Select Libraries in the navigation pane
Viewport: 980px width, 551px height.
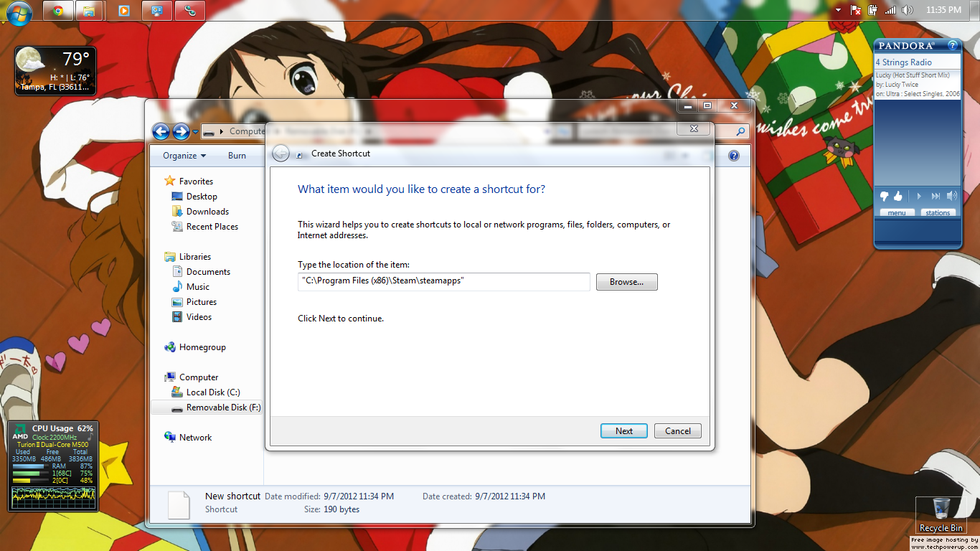click(x=194, y=257)
